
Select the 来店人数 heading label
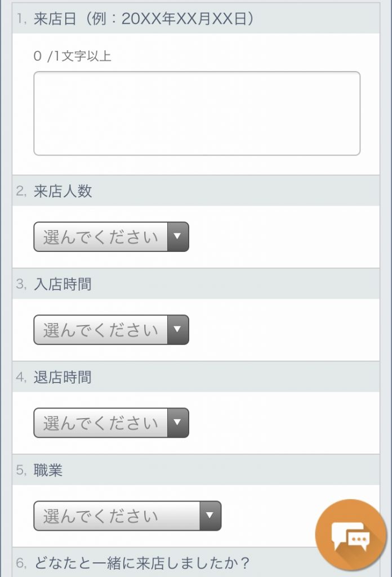click(63, 191)
